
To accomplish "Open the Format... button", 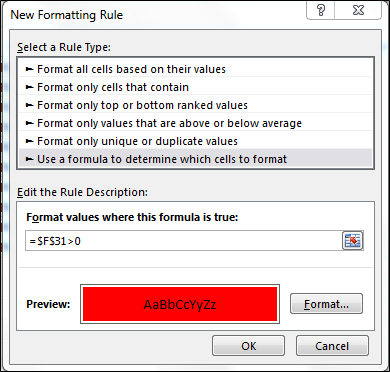I will [x=326, y=304].
